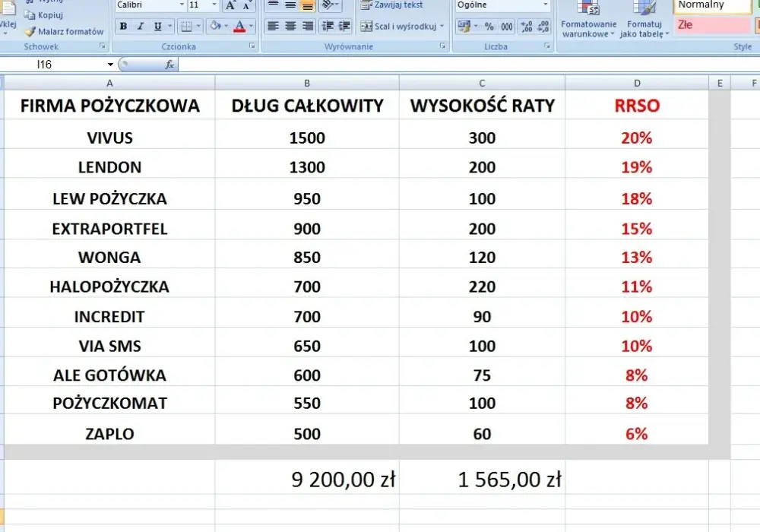
Task: Decrease cell indent
Action: [x=328, y=26]
